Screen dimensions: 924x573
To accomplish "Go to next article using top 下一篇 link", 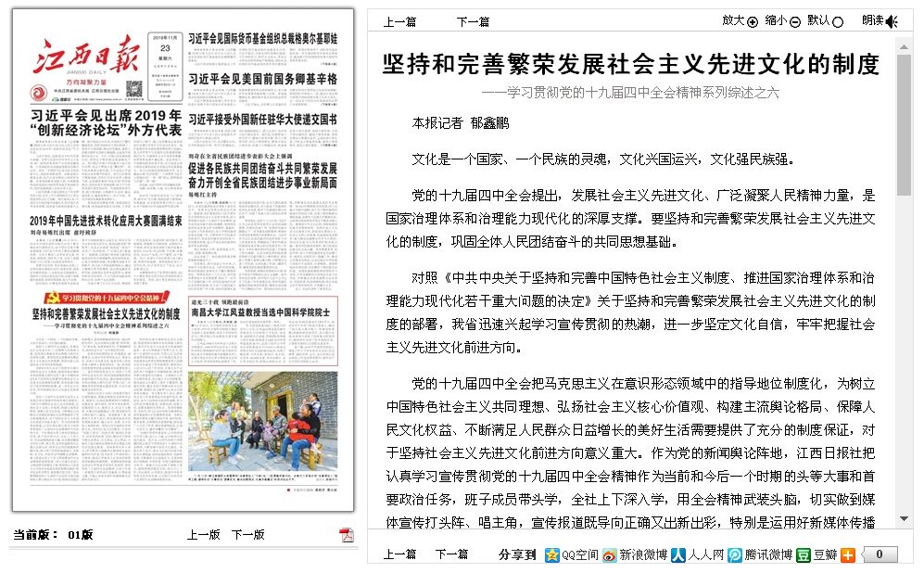I will click(473, 22).
